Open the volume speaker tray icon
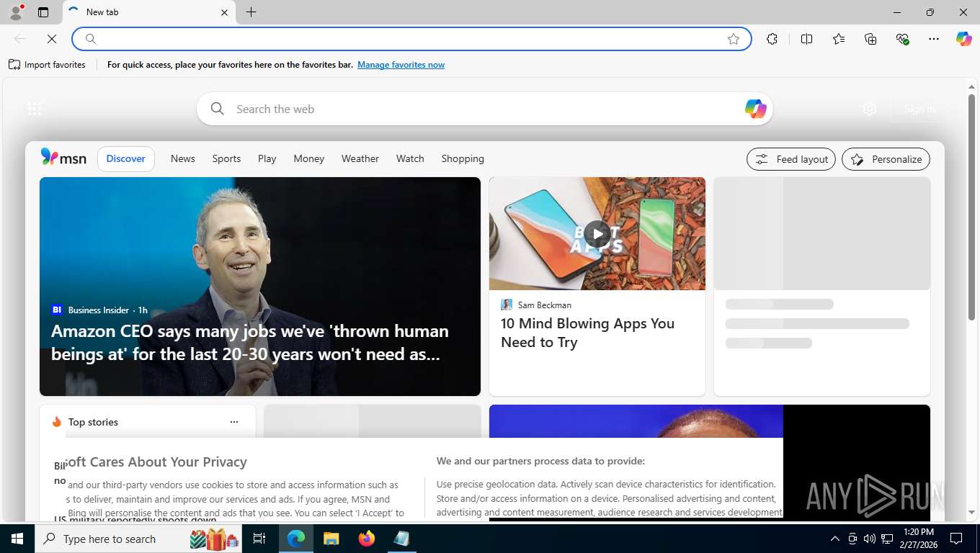This screenshot has height=553, width=980. coord(869,539)
